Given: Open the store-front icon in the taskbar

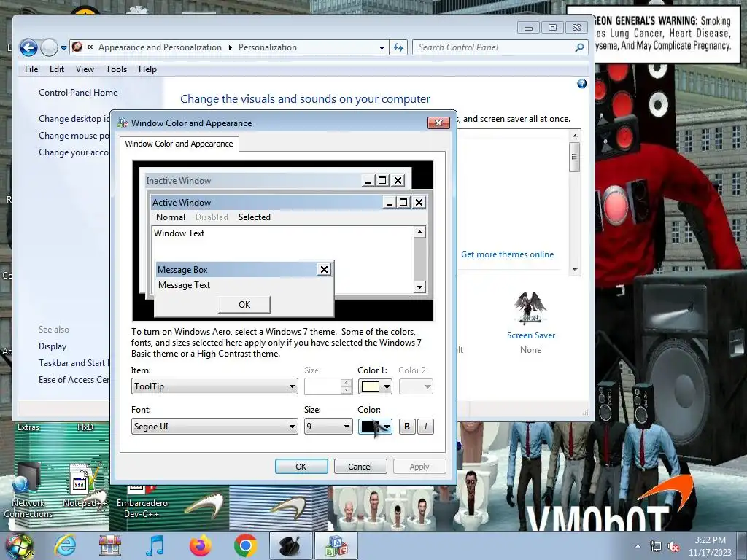Looking at the screenshot, I should [110, 545].
